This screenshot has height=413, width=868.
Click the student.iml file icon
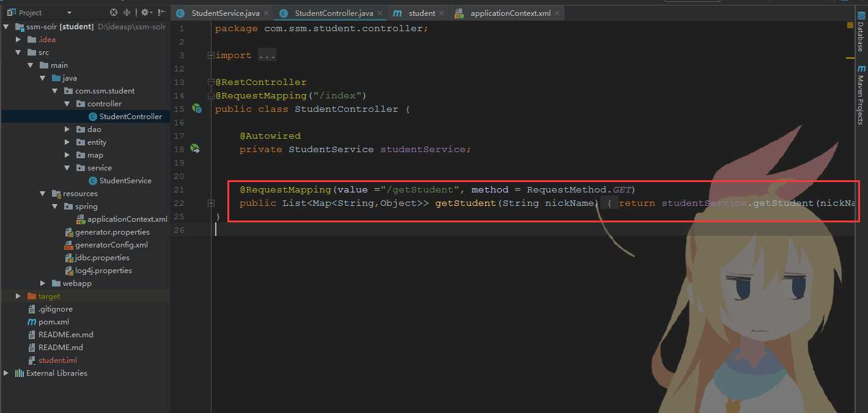pos(32,360)
